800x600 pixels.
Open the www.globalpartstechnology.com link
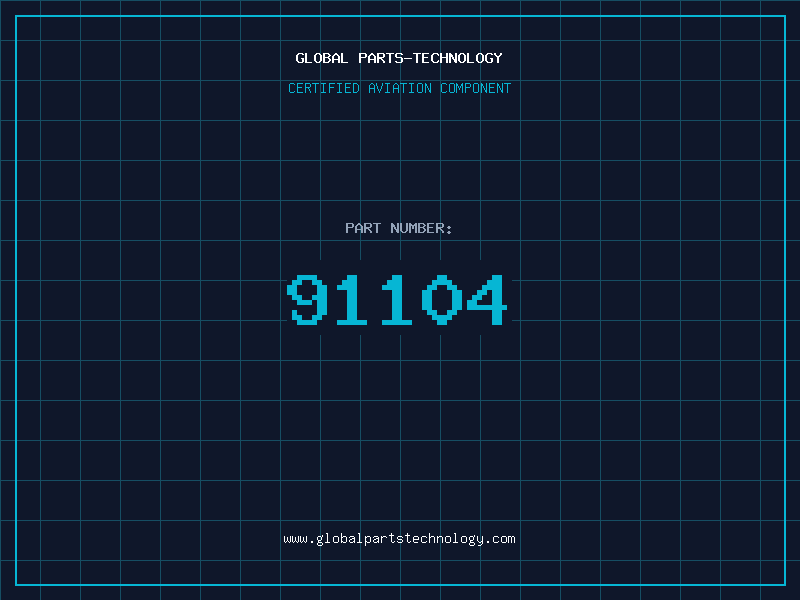(x=399, y=539)
